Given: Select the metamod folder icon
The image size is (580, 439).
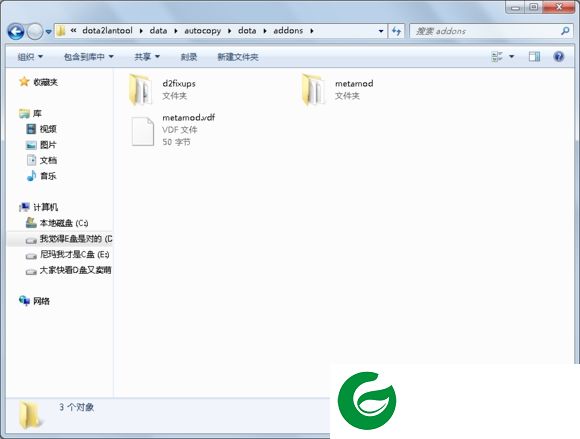Looking at the screenshot, I should 313,90.
